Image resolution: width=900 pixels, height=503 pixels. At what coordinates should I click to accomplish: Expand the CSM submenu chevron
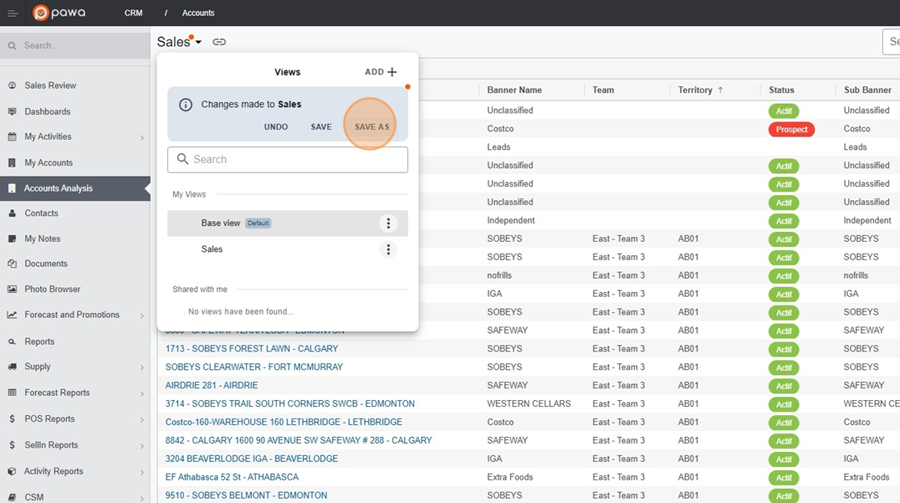point(142,498)
